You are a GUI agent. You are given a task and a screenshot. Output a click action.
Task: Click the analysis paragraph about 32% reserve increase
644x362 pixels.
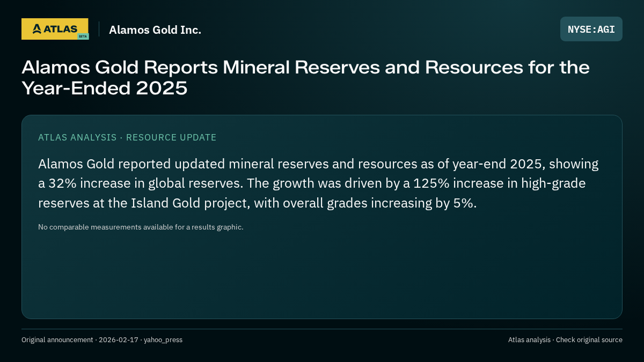[x=318, y=183]
